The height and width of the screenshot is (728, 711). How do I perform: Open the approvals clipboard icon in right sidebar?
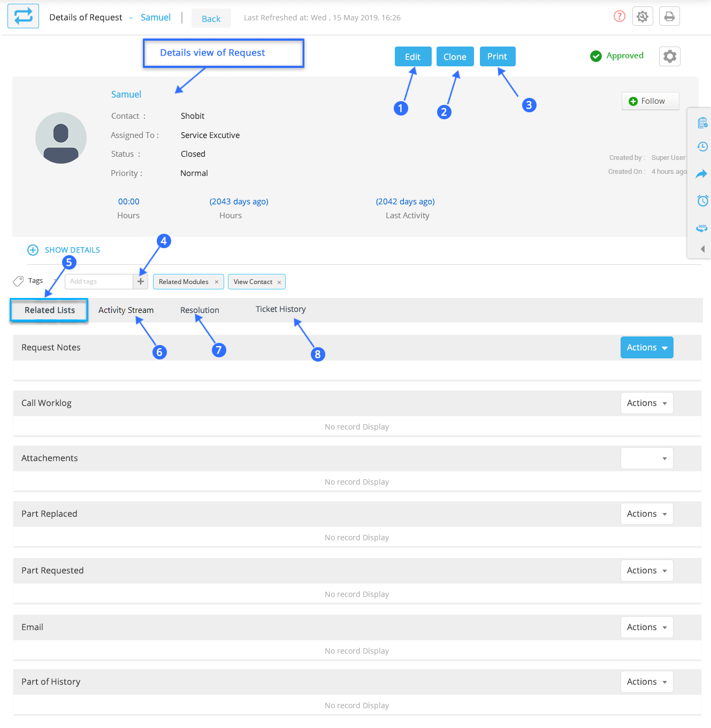pos(702,122)
